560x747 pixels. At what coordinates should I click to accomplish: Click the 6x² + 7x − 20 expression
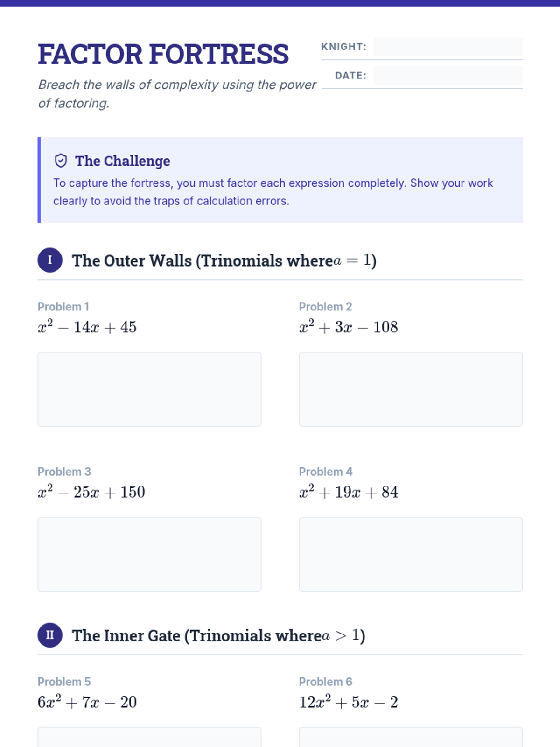[87, 702]
